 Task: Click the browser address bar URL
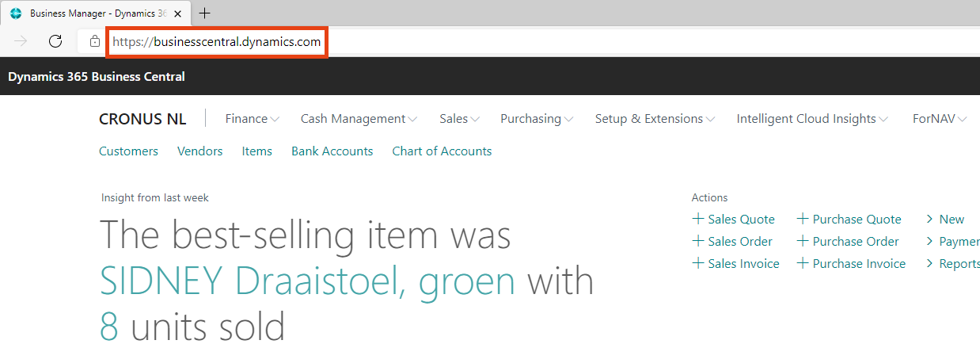tap(217, 42)
